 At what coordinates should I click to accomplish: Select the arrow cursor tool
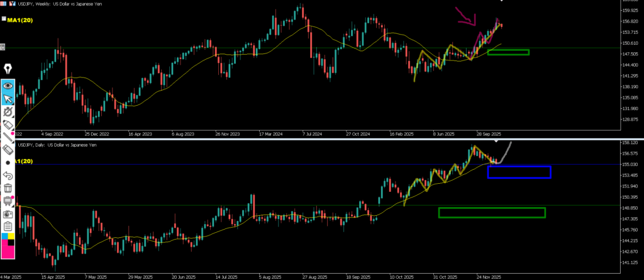[x=8, y=99]
